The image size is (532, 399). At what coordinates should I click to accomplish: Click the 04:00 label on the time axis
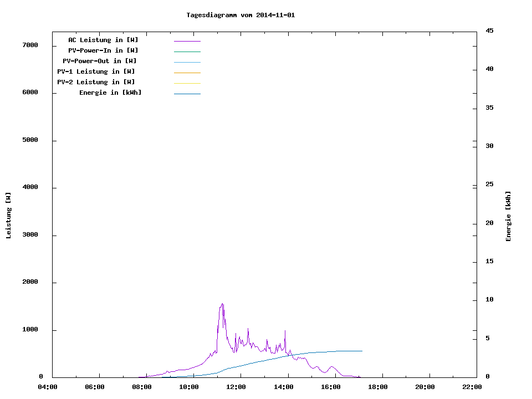coord(48,387)
